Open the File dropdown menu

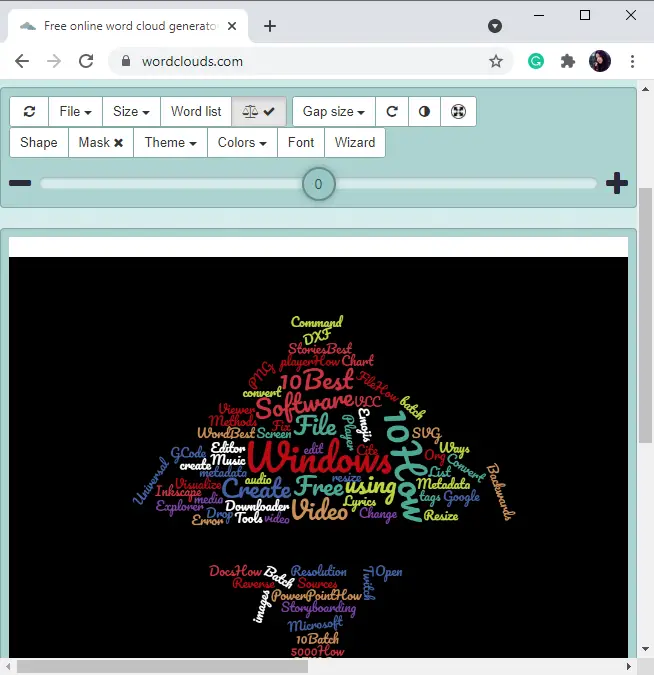click(x=75, y=111)
